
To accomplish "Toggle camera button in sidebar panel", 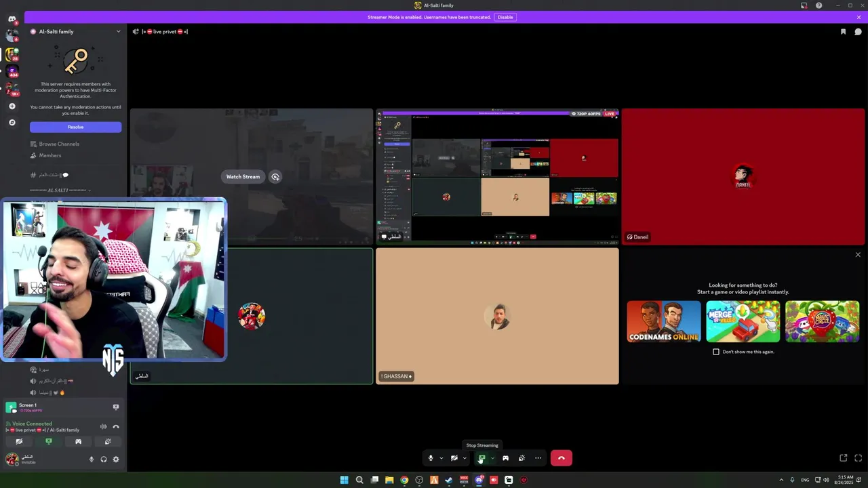I will point(19,441).
